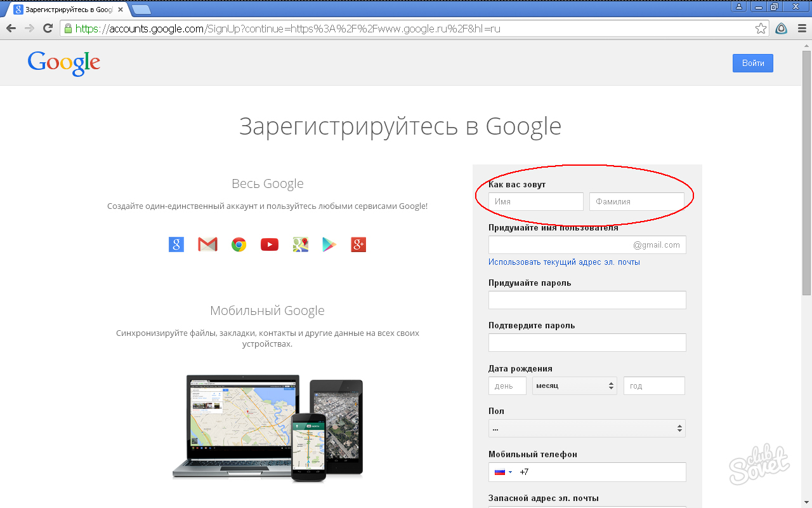Bookmark the page with the star icon
This screenshot has width=812, height=508.
[761, 29]
